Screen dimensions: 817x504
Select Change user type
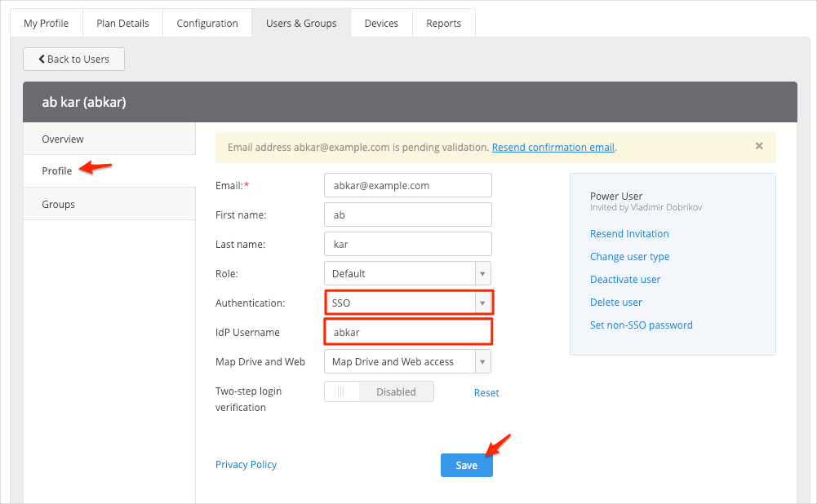click(629, 257)
